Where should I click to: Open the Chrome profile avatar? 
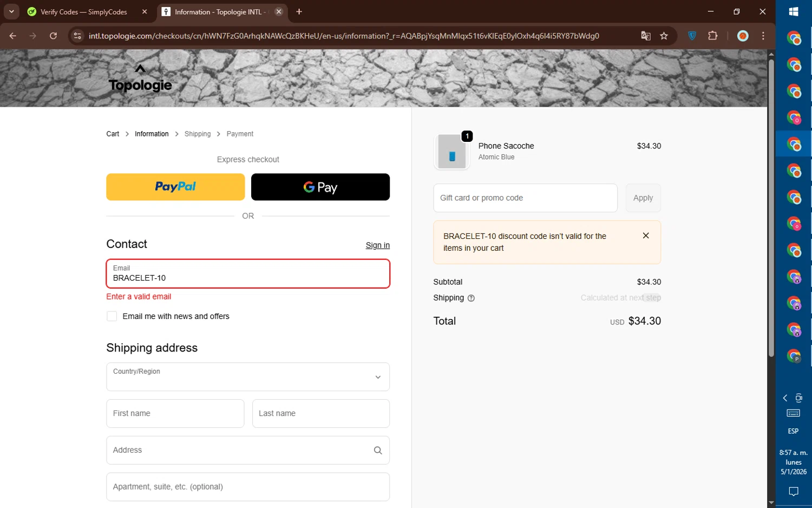[x=743, y=36]
